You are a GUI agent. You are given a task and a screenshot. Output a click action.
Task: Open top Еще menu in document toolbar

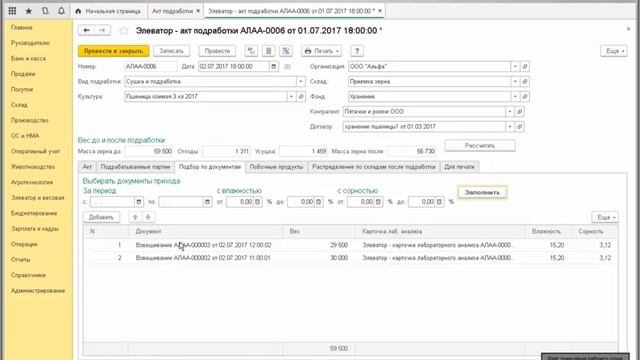614,51
